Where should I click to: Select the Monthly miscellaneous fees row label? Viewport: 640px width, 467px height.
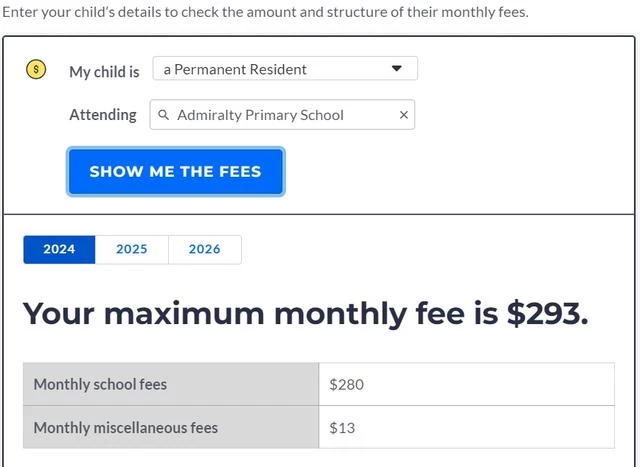click(x=171, y=427)
